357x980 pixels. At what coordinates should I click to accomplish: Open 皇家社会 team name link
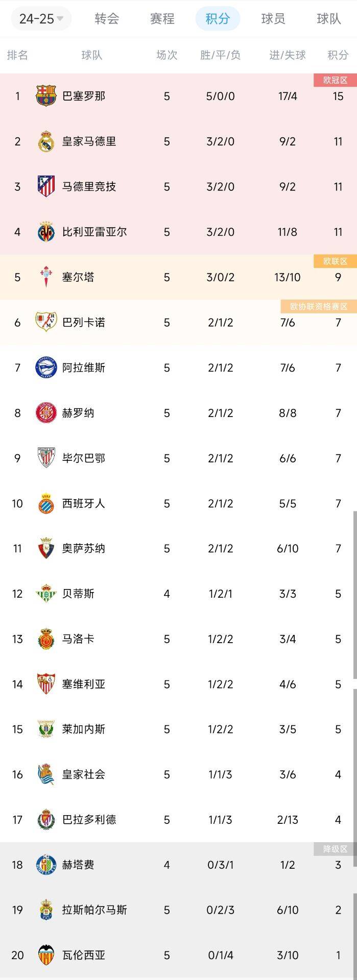84,774
